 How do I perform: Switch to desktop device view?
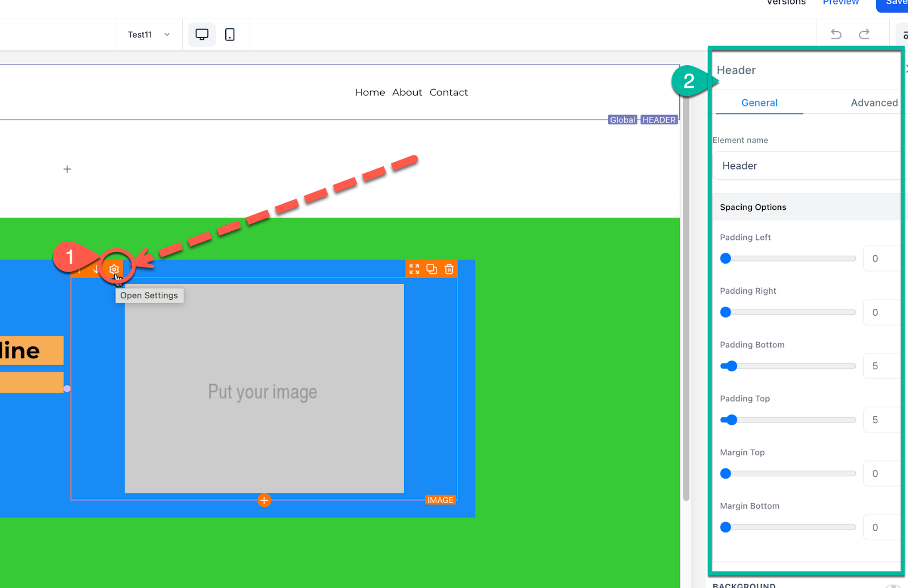(x=202, y=35)
